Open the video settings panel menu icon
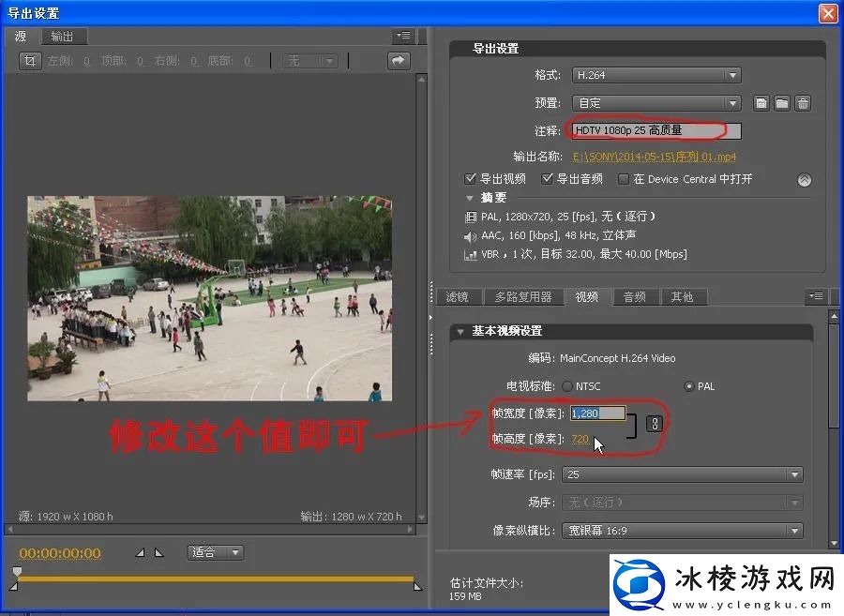Screen dimensions: 844x616 click(x=816, y=295)
